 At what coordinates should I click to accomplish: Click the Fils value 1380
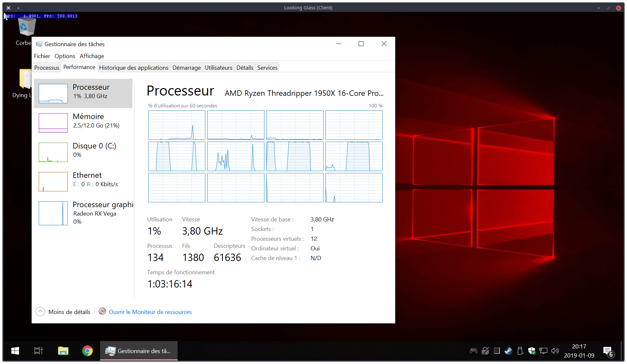pyautogui.click(x=193, y=258)
